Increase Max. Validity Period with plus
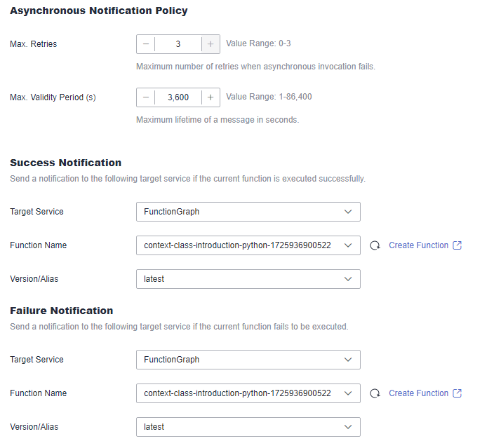This screenshot has width=501, height=448. coord(211,97)
